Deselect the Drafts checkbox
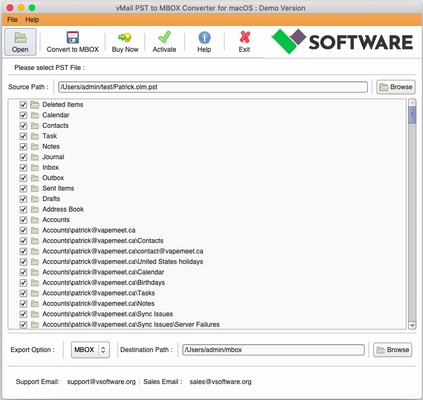This screenshot has height=400, width=423. pos(23,199)
